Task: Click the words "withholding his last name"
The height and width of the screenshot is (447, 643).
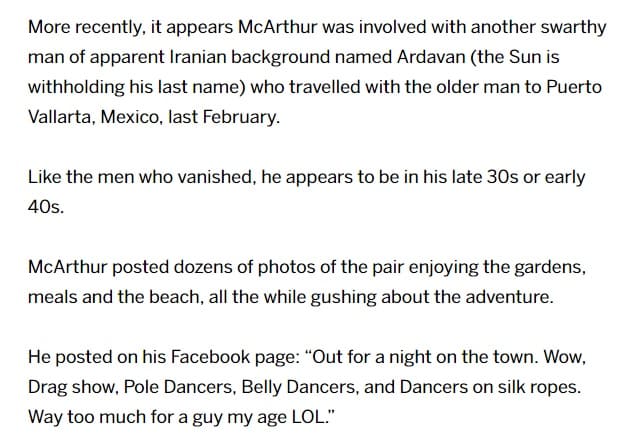Action: pyautogui.click(x=137, y=87)
